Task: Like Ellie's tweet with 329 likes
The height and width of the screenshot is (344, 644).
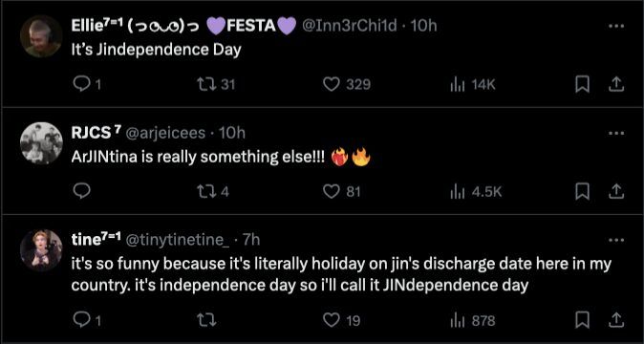Action: (347, 84)
